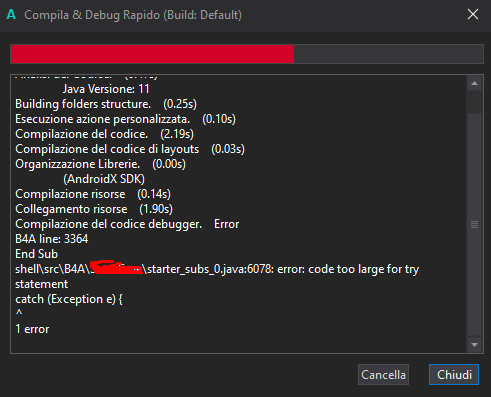Image resolution: width=491 pixels, height=397 pixels.
Task: Click the B4A logo icon in title bar
Action: tap(11, 15)
